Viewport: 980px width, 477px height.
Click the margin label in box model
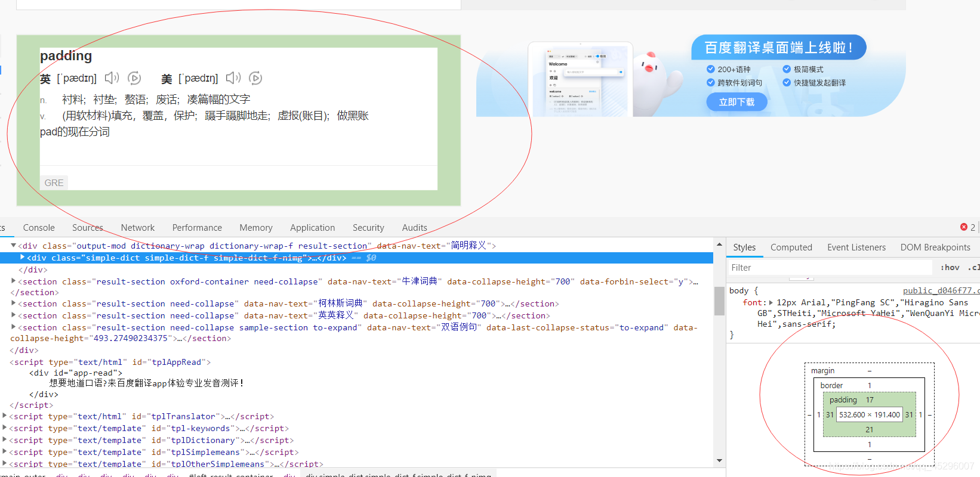click(x=822, y=371)
